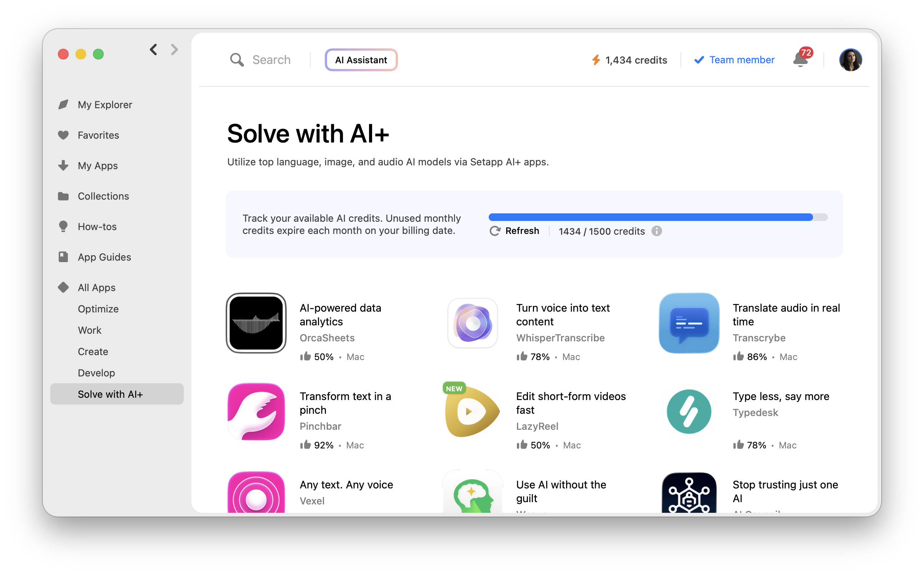Click the Collections folder icon
This screenshot has height=573, width=924.
pos(63,196)
